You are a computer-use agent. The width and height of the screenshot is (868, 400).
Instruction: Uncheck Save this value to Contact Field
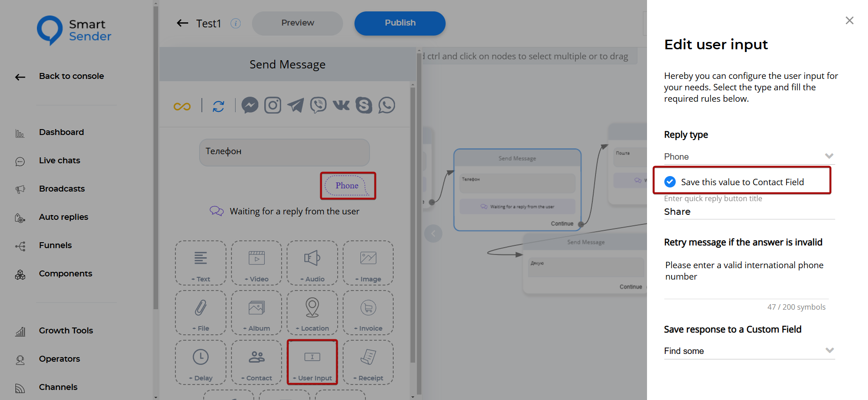[x=670, y=182]
